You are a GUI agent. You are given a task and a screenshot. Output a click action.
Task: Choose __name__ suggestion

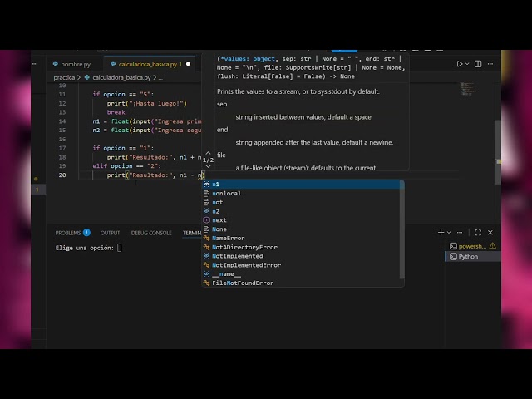pos(301,274)
